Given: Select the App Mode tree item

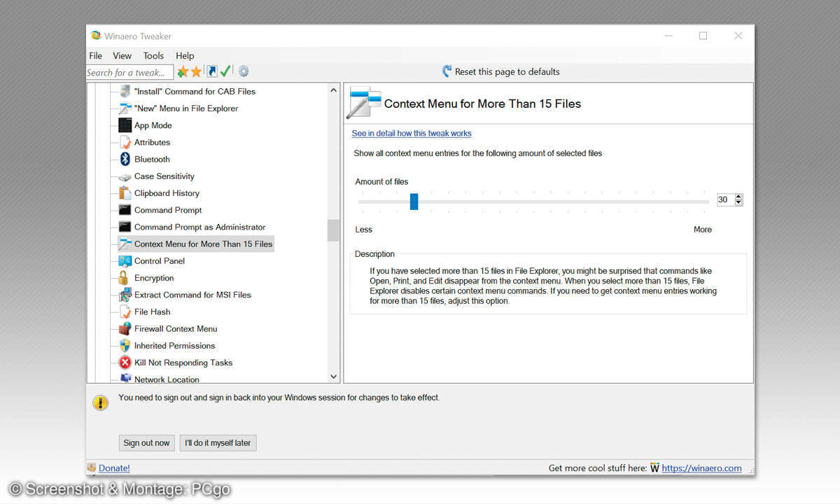Looking at the screenshot, I should pos(153,125).
